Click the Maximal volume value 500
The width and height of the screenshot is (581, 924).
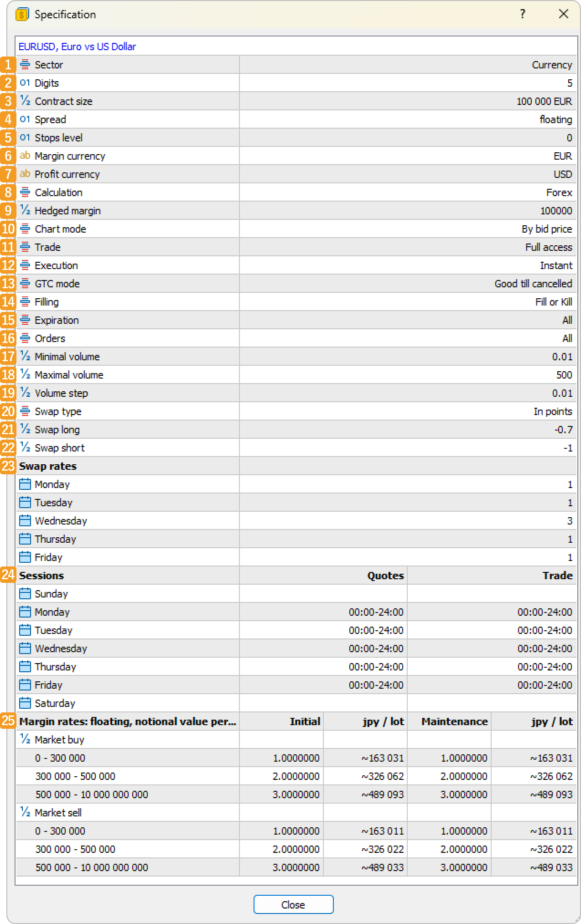pos(564,375)
